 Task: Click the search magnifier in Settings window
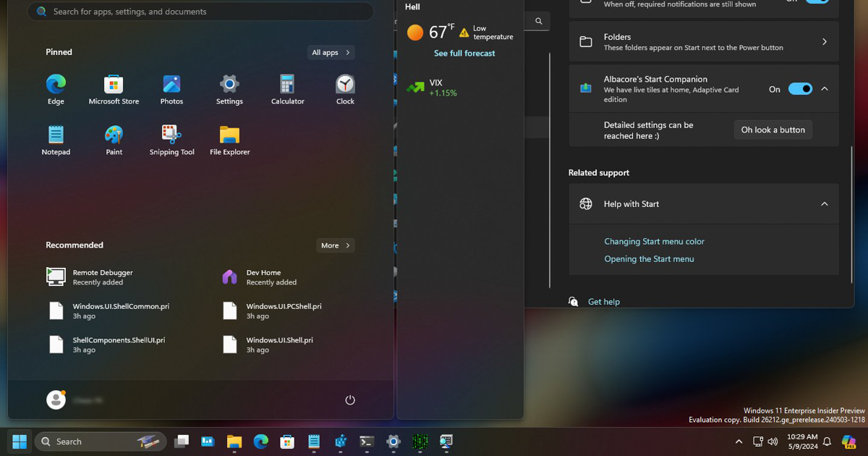pyautogui.click(x=538, y=21)
